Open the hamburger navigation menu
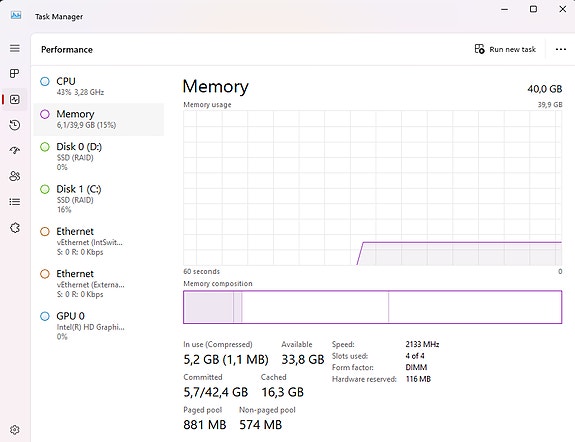 pyautogui.click(x=15, y=48)
